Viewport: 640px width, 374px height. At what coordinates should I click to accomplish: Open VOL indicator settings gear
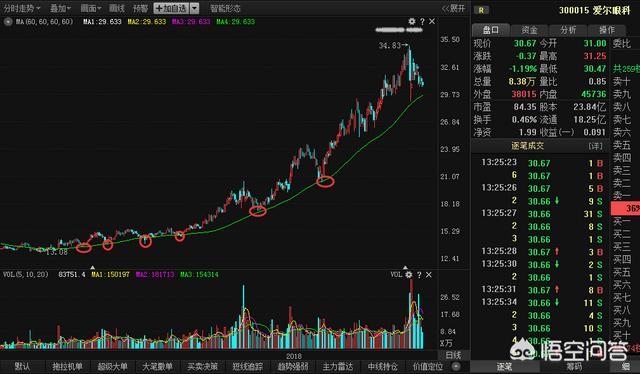pyautogui.click(x=409, y=275)
